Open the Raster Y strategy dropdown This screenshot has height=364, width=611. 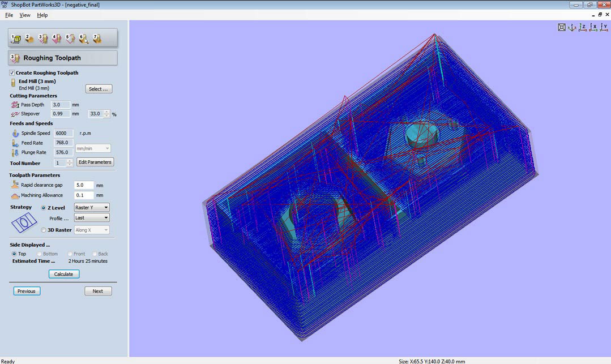[x=92, y=207]
